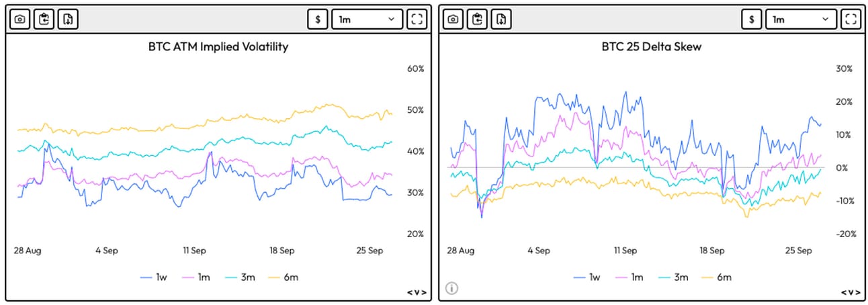Expand the 25 Delta Skew chart to fullscreen

coord(850,19)
